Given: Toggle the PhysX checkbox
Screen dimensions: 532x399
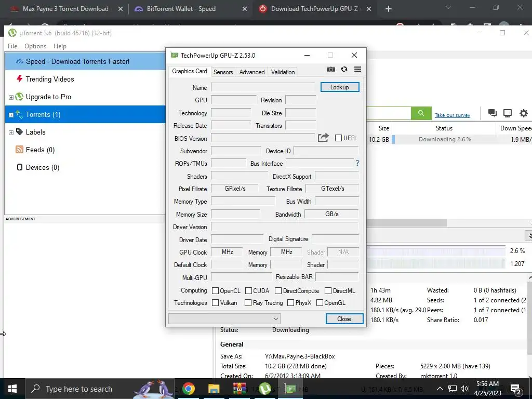Looking at the screenshot, I should [290, 303].
